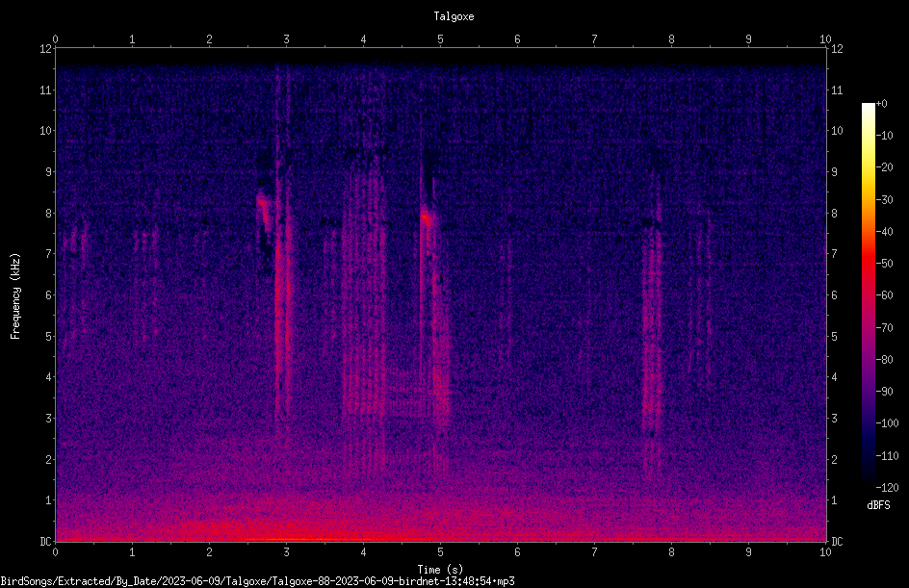The image size is (909, 588).
Task: Click the left axis label '1'
Action: [49, 500]
